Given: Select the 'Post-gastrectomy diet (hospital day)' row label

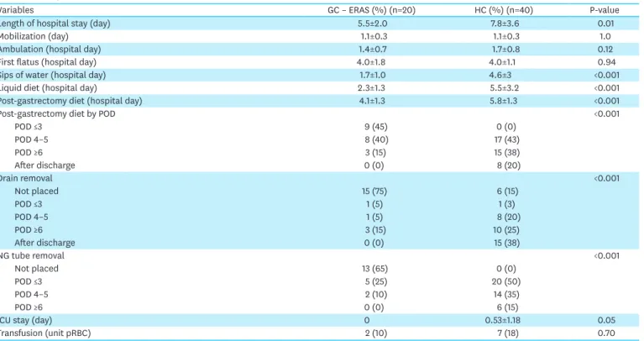Looking at the screenshot, I should pyautogui.click(x=71, y=101).
